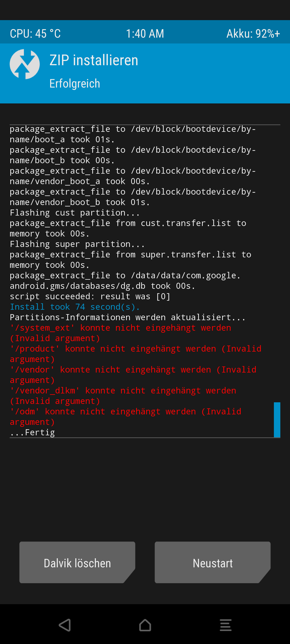Click the red /odm mount error line
The image size is (290, 644).
pos(125,417)
